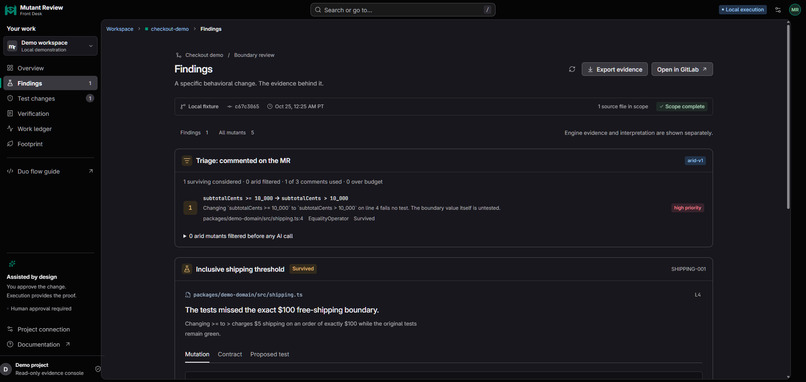Image resolution: width=806 pixels, height=382 pixels.
Task: Click the Export evidence button
Action: (x=614, y=69)
